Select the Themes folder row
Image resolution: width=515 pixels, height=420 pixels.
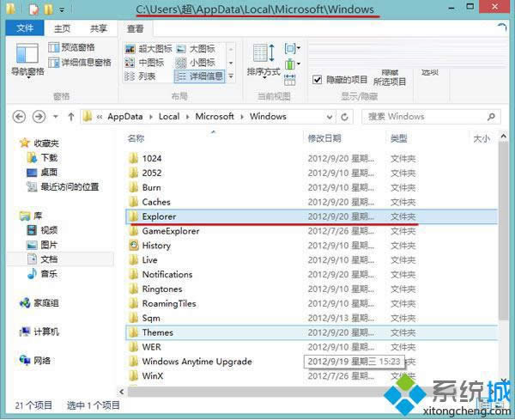tap(312, 332)
